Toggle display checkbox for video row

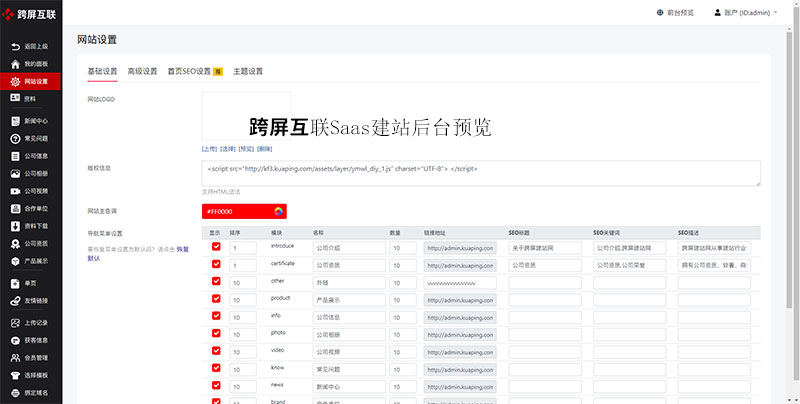click(x=216, y=350)
